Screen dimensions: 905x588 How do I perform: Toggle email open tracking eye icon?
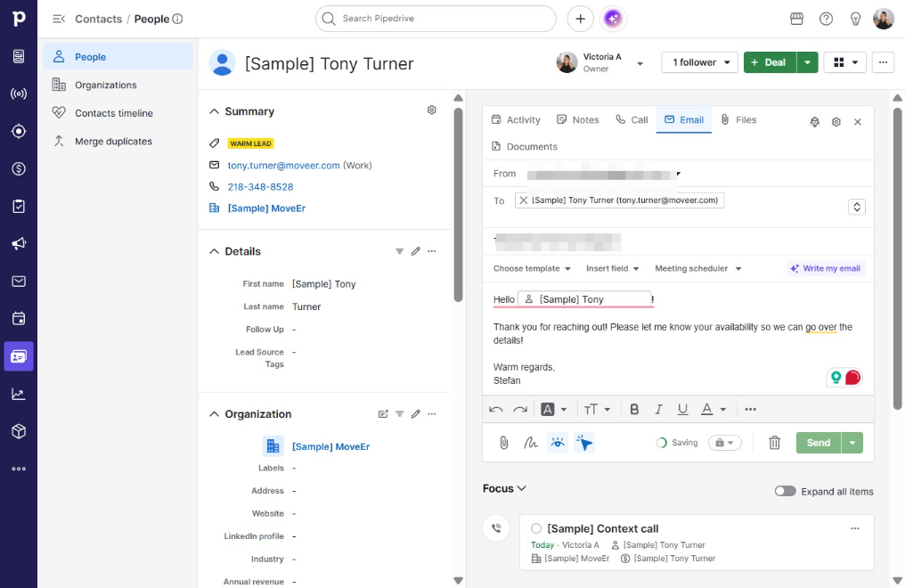tap(558, 443)
